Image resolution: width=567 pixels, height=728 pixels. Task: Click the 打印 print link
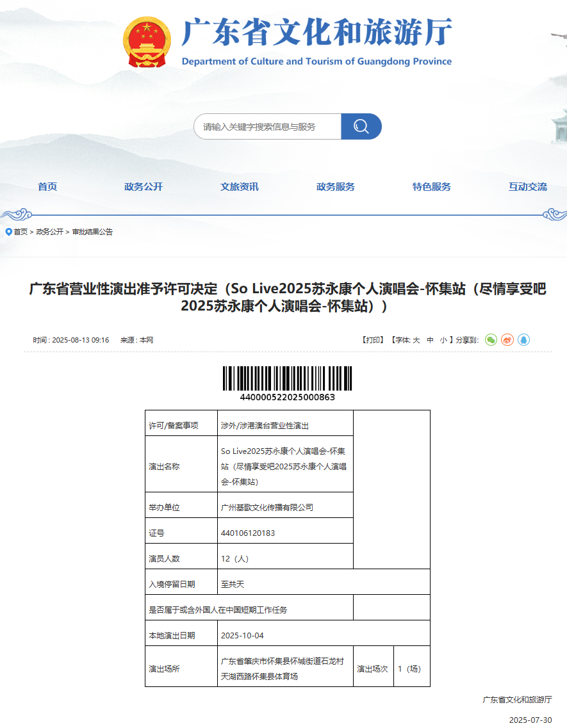tap(373, 340)
